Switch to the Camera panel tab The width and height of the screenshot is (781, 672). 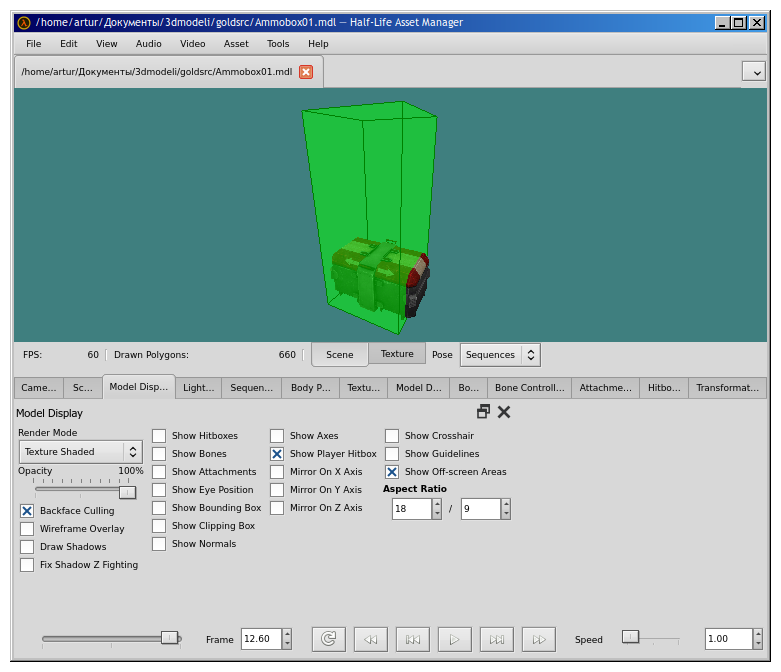39,388
